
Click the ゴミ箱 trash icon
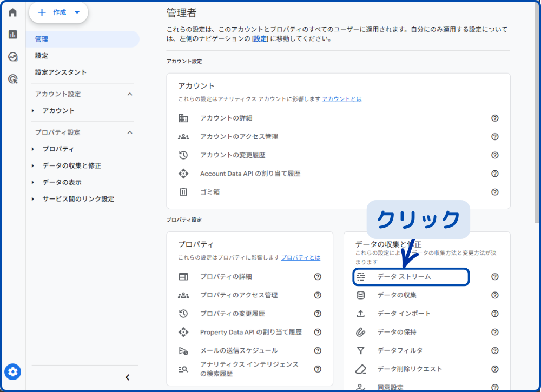183,192
